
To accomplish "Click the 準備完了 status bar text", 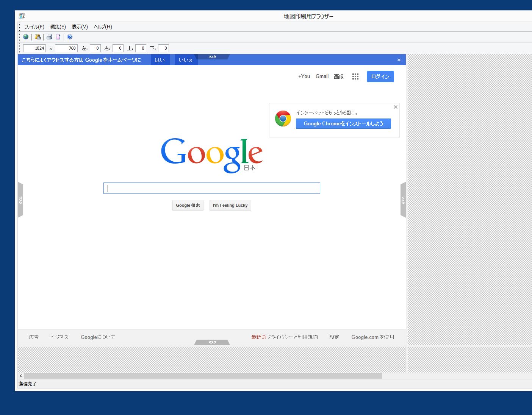I will pos(28,384).
